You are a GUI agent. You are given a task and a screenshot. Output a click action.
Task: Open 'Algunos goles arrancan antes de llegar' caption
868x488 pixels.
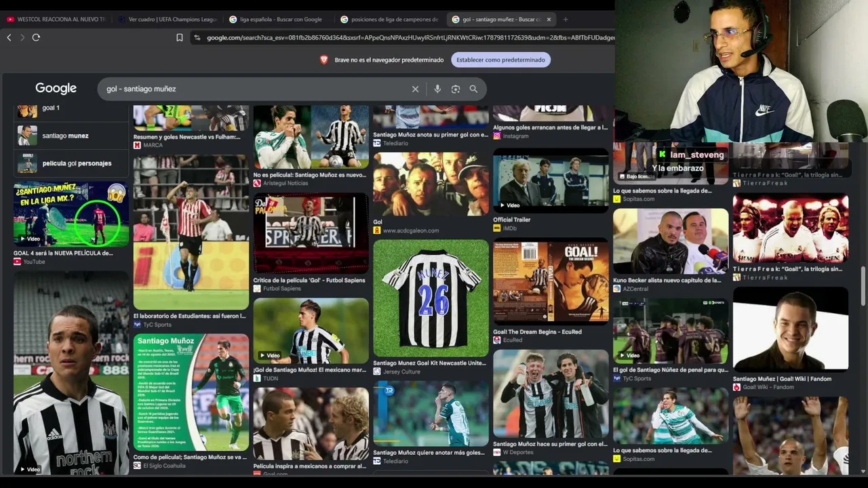click(x=551, y=127)
